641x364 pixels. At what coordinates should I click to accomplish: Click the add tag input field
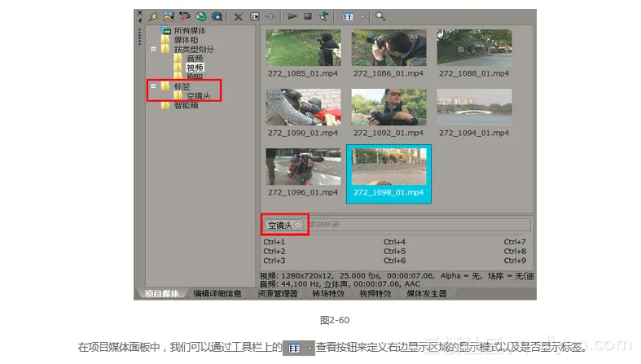click(x=418, y=224)
